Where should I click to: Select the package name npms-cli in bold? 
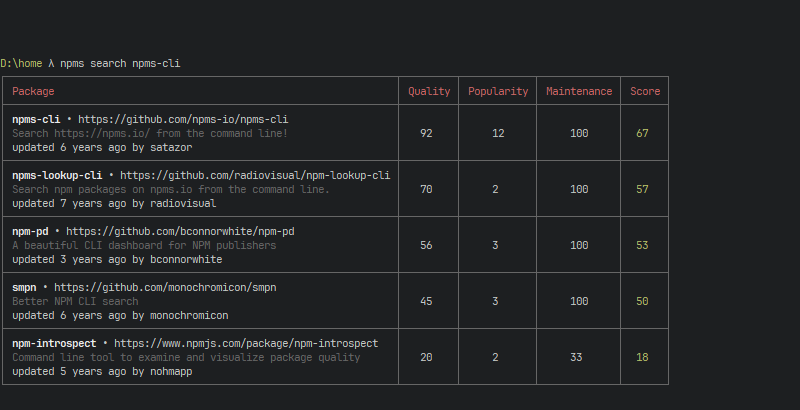click(36, 119)
